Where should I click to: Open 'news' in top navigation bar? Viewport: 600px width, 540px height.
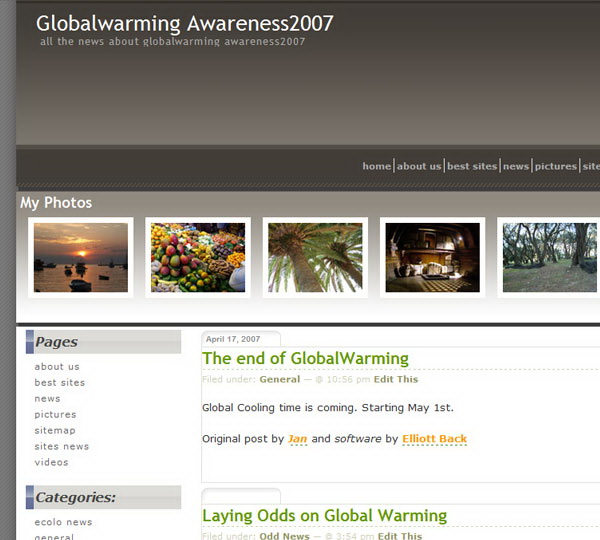pos(516,166)
